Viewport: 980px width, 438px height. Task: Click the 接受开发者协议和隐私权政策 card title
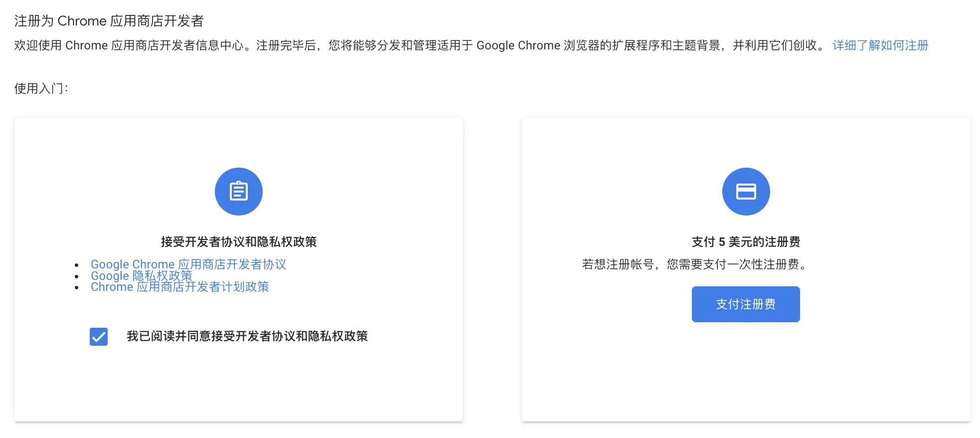click(238, 242)
